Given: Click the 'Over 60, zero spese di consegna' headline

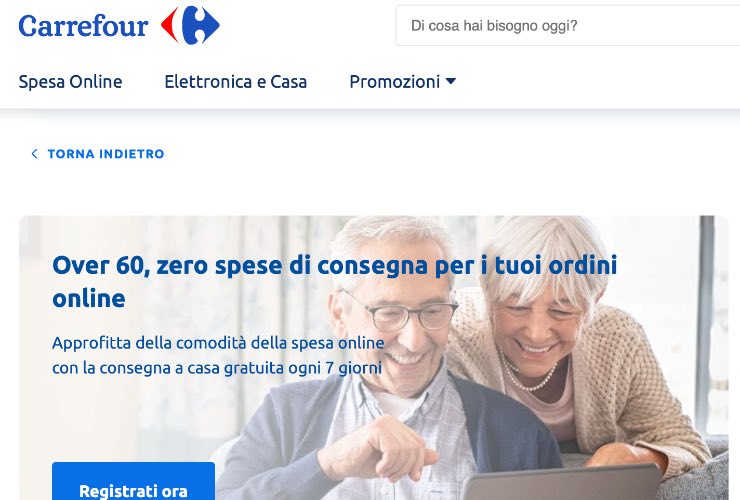Looking at the screenshot, I should [x=335, y=282].
